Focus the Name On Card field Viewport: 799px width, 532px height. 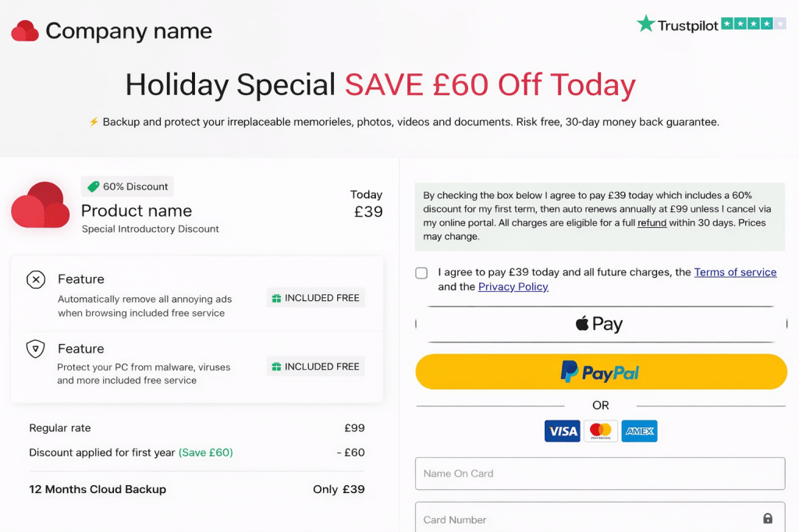coord(600,473)
